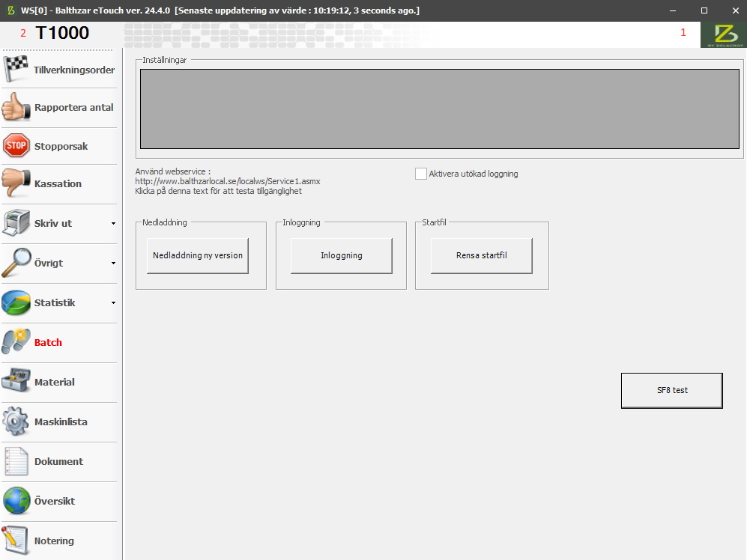The height and width of the screenshot is (560, 747).
Task: Open the Material menu label
Action: pyautogui.click(x=54, y=382)
